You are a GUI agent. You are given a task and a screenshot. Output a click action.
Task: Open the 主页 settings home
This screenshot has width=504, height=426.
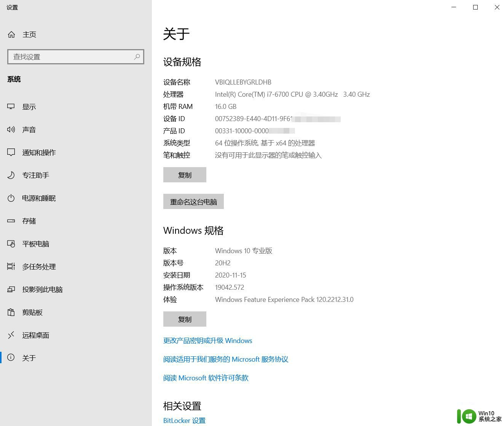(x=76, y=35)
